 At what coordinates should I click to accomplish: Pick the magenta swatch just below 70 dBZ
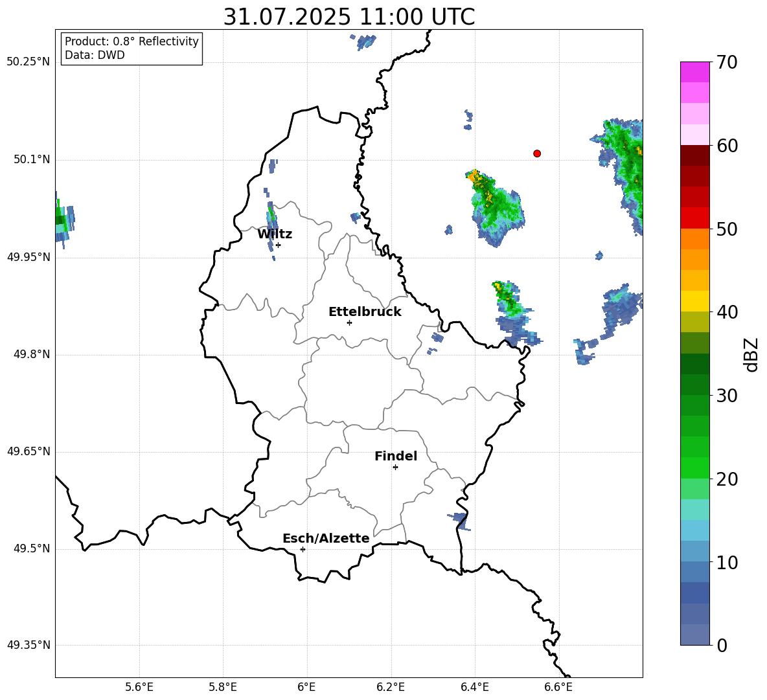pyautogui.click(x=694, y=72)
